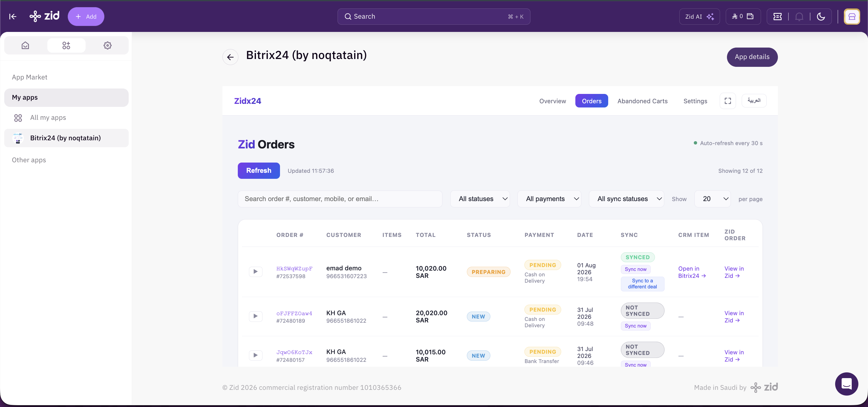The image size is (868, 407).
Task: Open the Zidx24 Settings tab
Action: click(695, 101)
